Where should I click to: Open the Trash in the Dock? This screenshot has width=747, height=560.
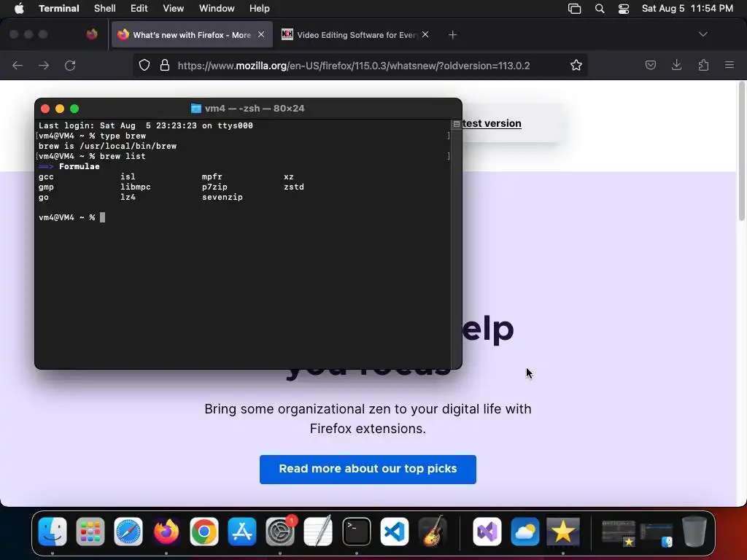pyautogui.click(x=694, y=532)
